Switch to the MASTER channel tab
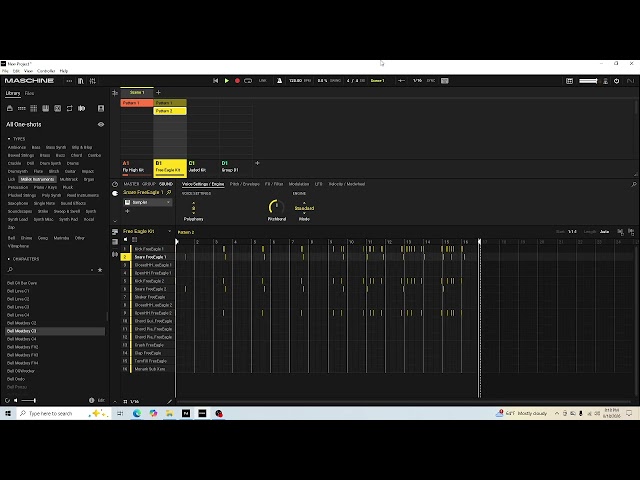The height and width of the screenshot is (480, 640). 131,184
